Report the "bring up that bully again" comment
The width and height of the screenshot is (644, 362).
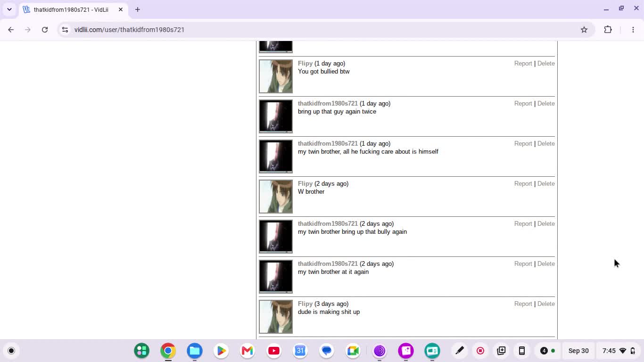523,224
